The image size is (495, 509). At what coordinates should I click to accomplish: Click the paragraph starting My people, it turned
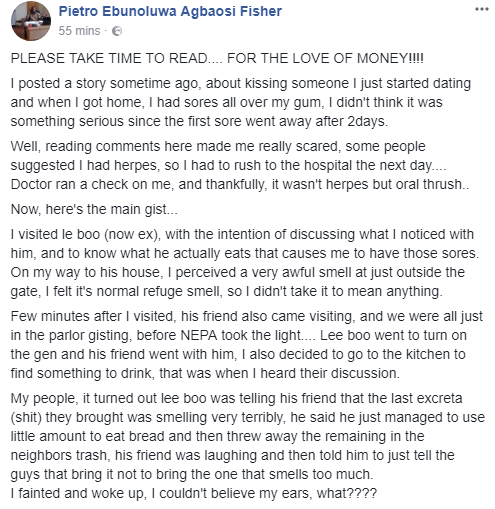[x=248, y=436]
